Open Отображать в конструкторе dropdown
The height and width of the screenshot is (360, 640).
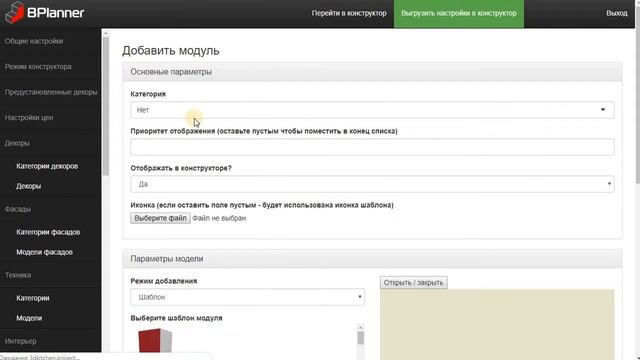tap(372, 184)
